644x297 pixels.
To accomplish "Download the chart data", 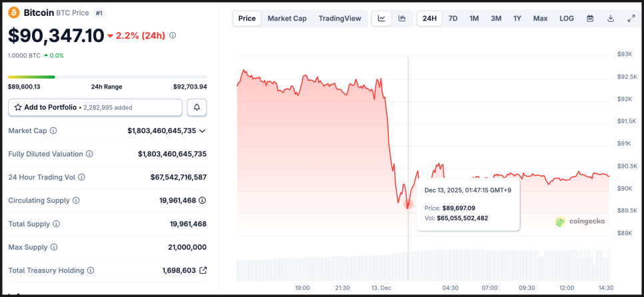I will pos(610,19).
